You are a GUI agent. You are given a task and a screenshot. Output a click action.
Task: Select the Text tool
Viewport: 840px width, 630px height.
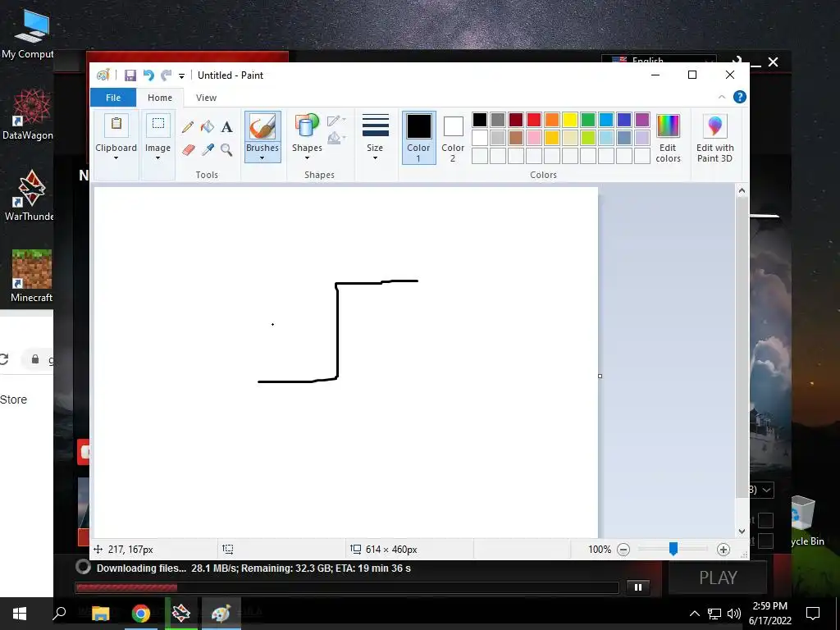(x=226, y=127)
